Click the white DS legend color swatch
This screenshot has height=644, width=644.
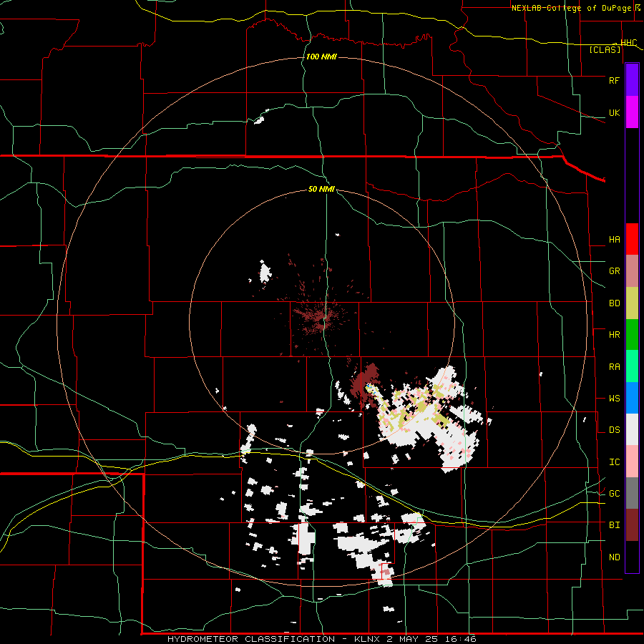click(632, 429)
